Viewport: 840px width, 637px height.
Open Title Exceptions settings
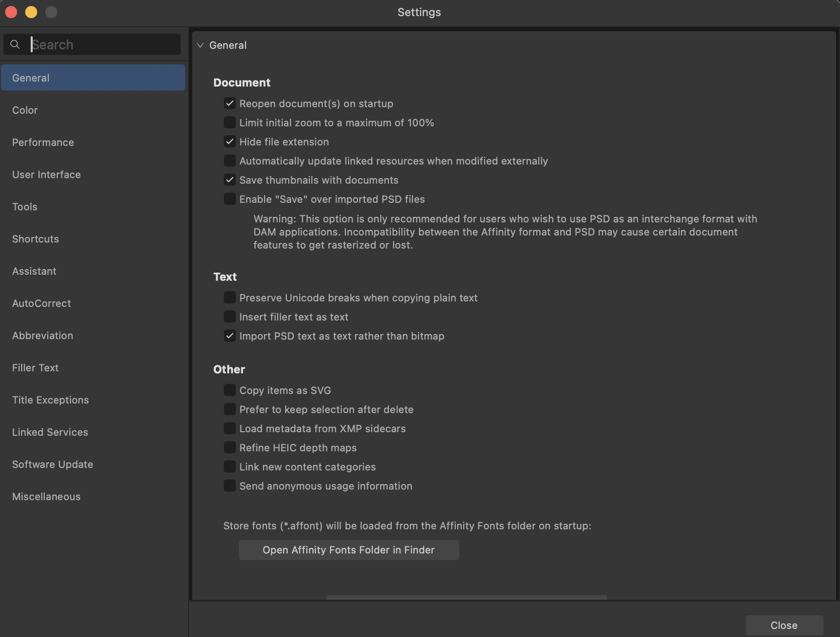[x=93, y=400]
